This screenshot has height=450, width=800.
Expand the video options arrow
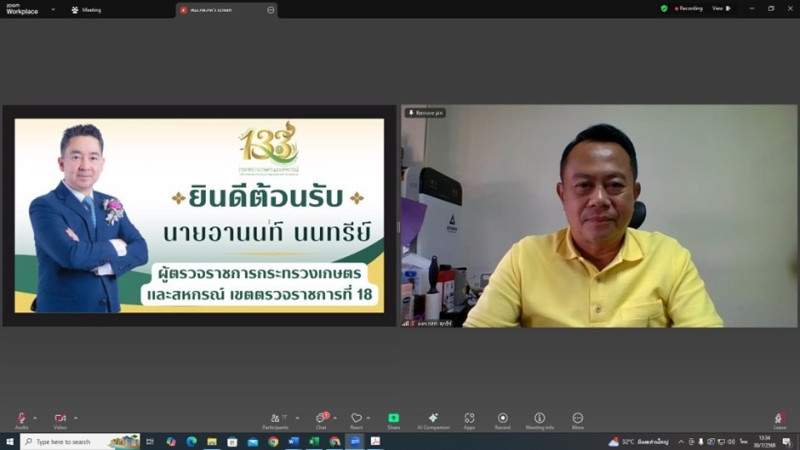(x=75, y=417)
